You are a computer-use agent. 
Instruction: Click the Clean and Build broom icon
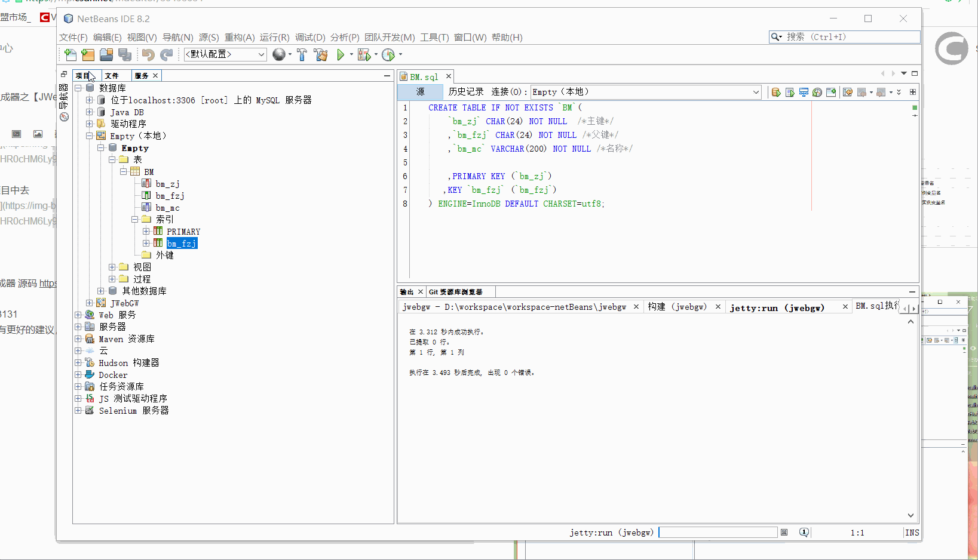pos(321,55)
